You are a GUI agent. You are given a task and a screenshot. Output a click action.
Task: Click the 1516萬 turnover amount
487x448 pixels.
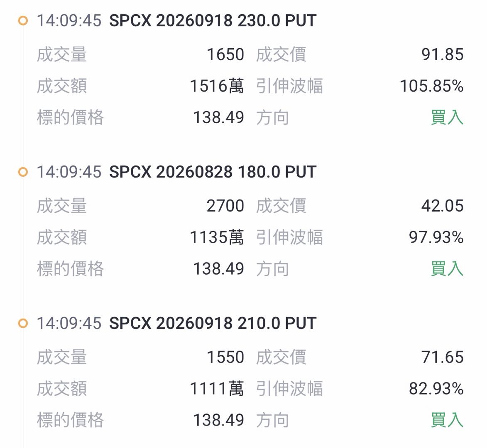pyautogui.click(x=217, y=86)
